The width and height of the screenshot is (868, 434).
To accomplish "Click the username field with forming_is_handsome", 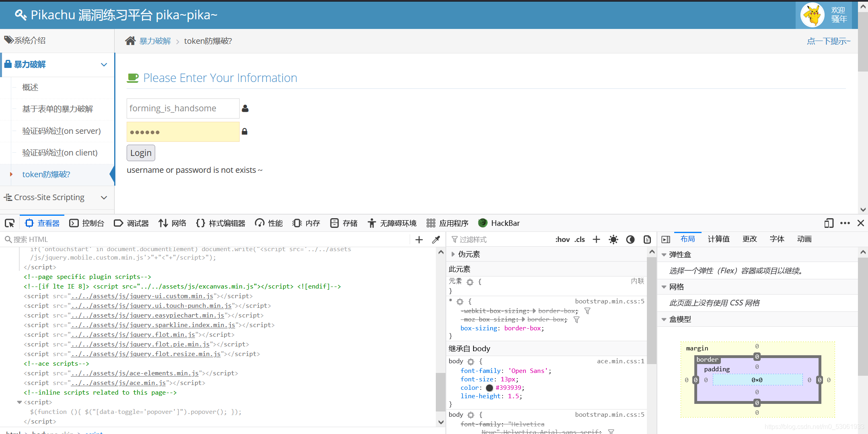I will pyautogui.click(x=183, y=108).
